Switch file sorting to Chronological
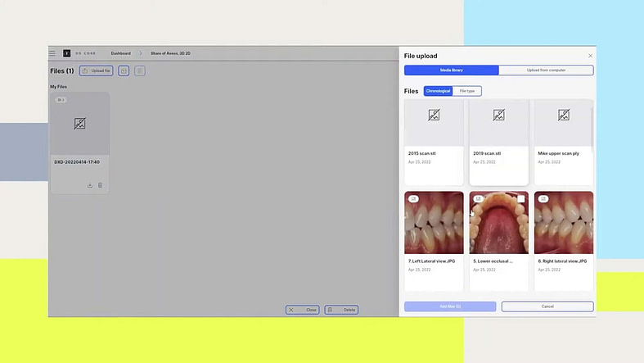This screenshot has width=644, height=363. pos(438,91)
